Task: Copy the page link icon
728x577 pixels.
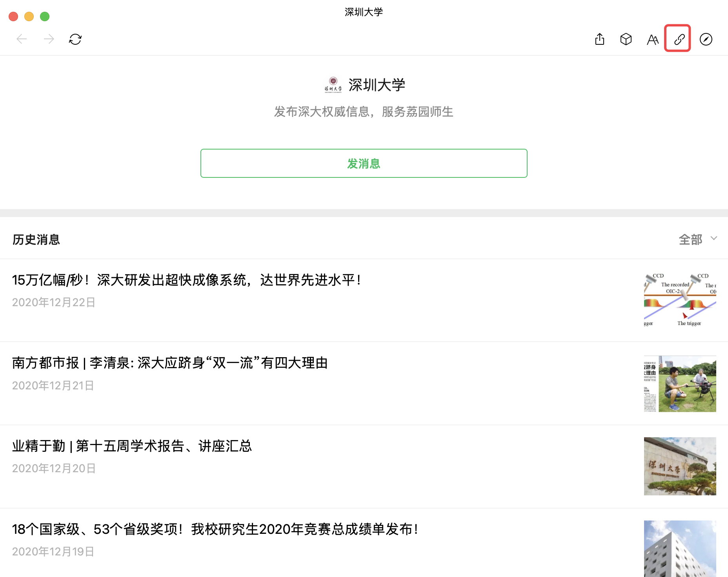Action: coord(679,39)
